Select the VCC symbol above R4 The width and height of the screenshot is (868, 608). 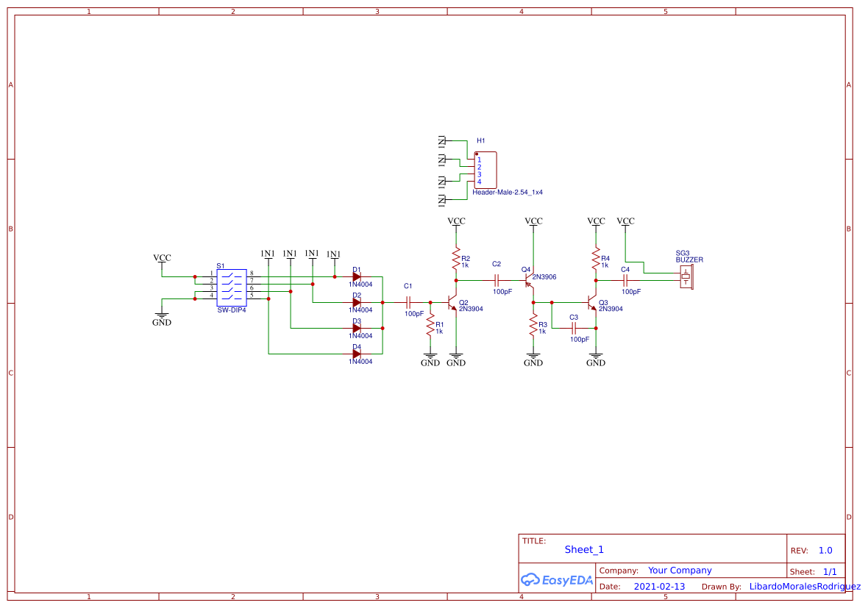point(596,221)
